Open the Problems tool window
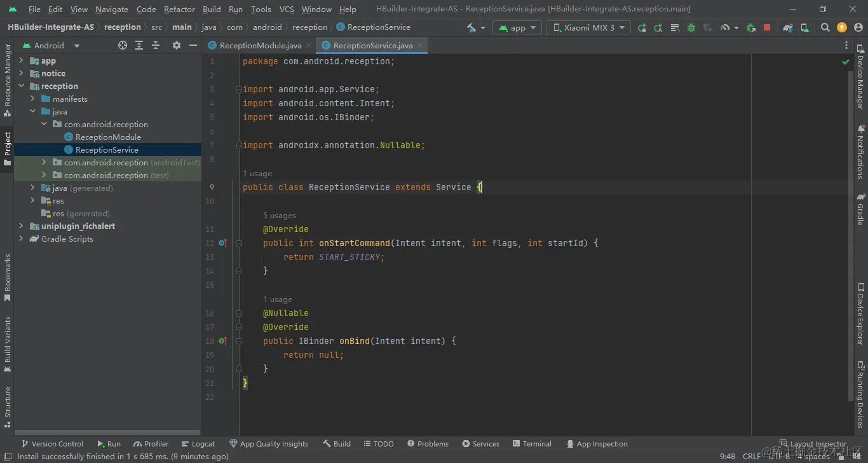 pyautogui.click(x=428, y=444)
